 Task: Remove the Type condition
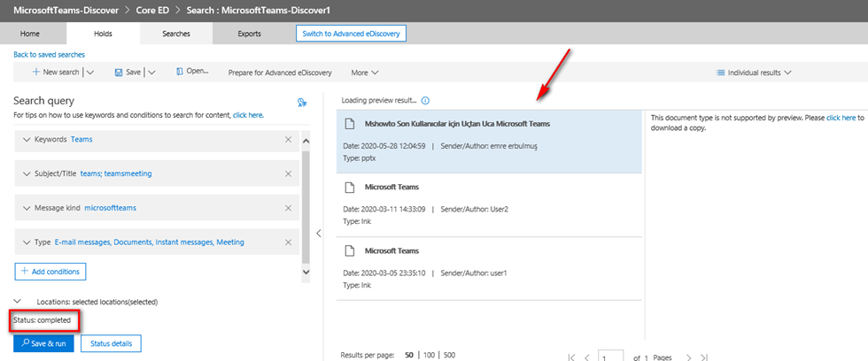point(288,242)
